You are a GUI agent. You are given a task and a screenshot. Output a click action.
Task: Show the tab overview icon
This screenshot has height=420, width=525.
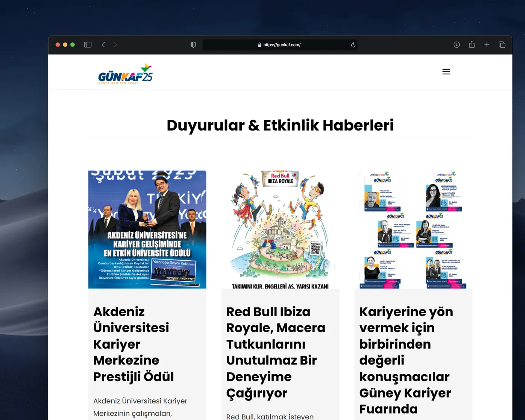point(502,45)
